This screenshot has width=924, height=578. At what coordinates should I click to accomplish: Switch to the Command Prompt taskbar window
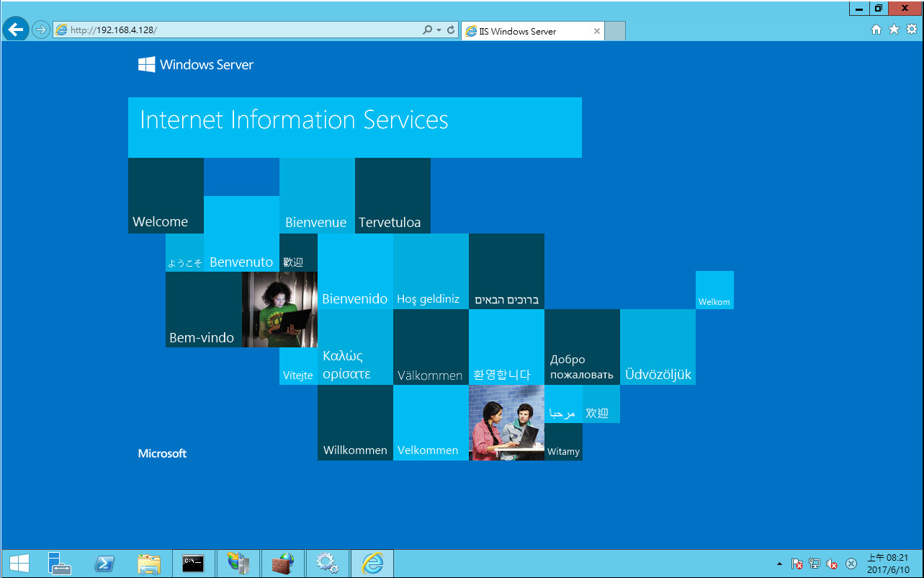pyautogui.click(x=193, y=564)
